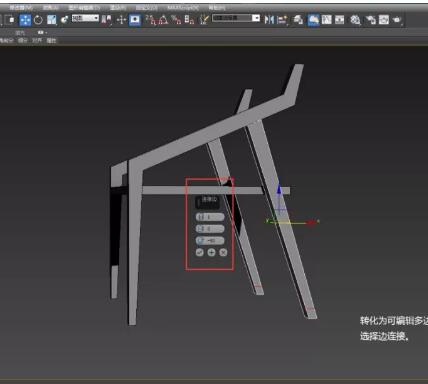
Task: Open Edit Named Selection Sets
Action: pyautogui.click(x=204, y=20)
